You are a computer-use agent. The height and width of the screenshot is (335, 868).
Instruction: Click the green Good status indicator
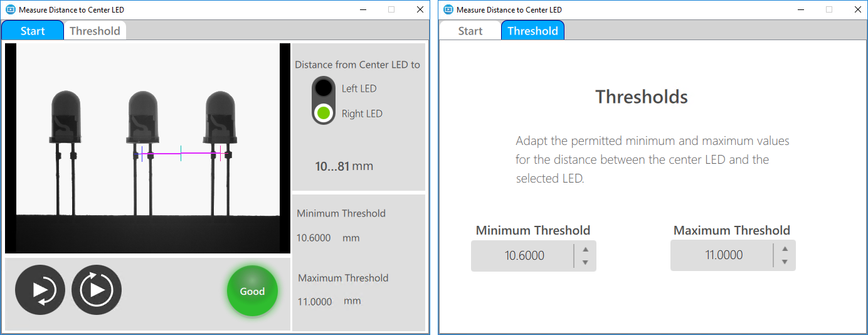[x=252, y=291]
